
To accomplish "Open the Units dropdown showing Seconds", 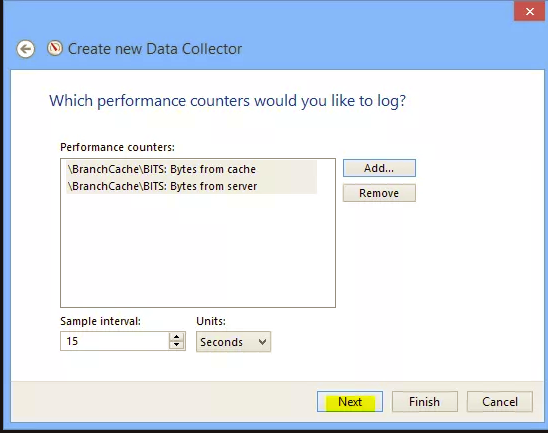I will [233, 342].
